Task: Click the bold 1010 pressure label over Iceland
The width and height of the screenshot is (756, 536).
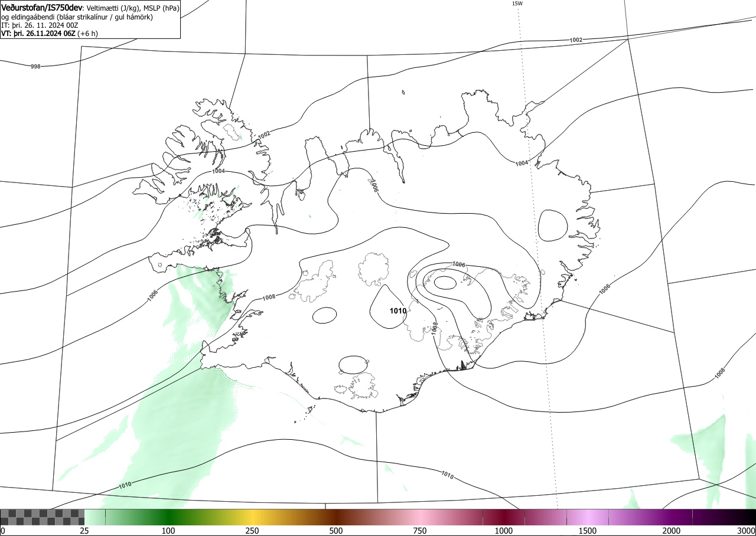Action: 397,311
